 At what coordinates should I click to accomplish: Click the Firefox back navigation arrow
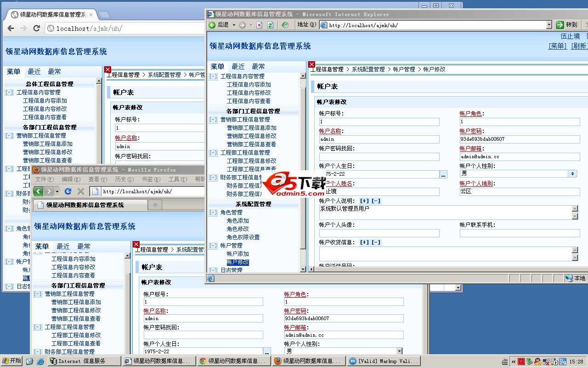(38, 191)
